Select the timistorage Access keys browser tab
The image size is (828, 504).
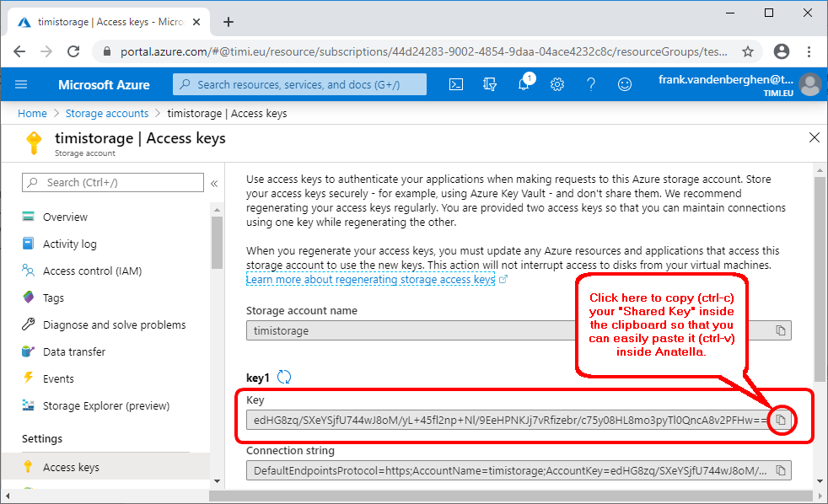point(110,22)
